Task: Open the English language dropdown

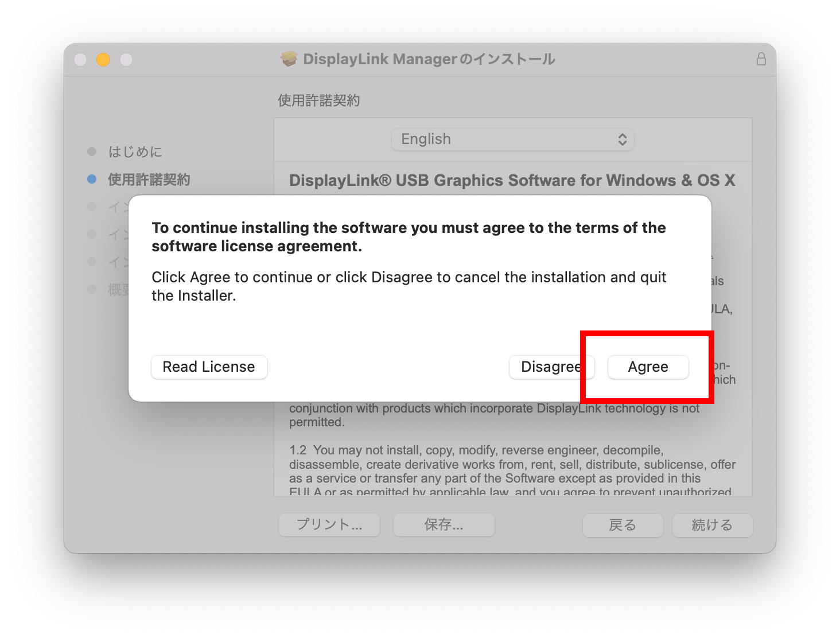Action: click(512, 139)
